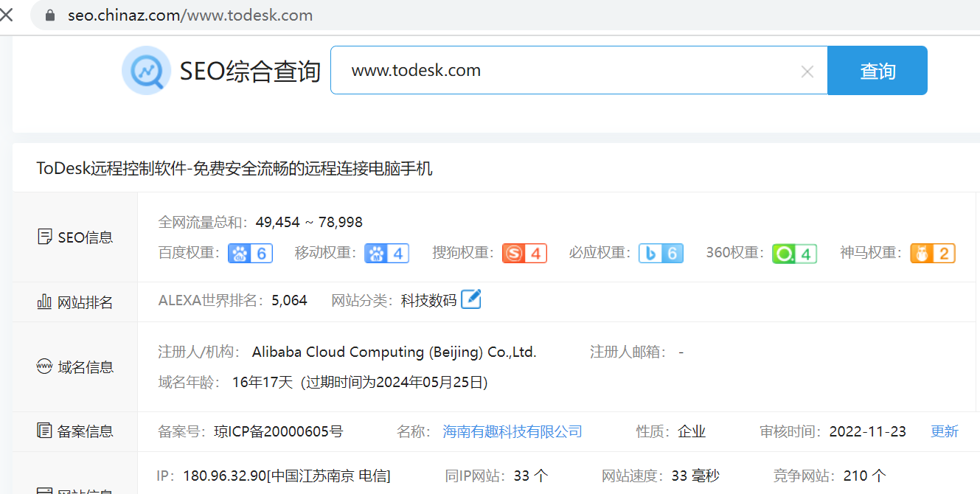
Task: Click the ToDesk远程控制软件 page title text
Action: tap(234, 168)
